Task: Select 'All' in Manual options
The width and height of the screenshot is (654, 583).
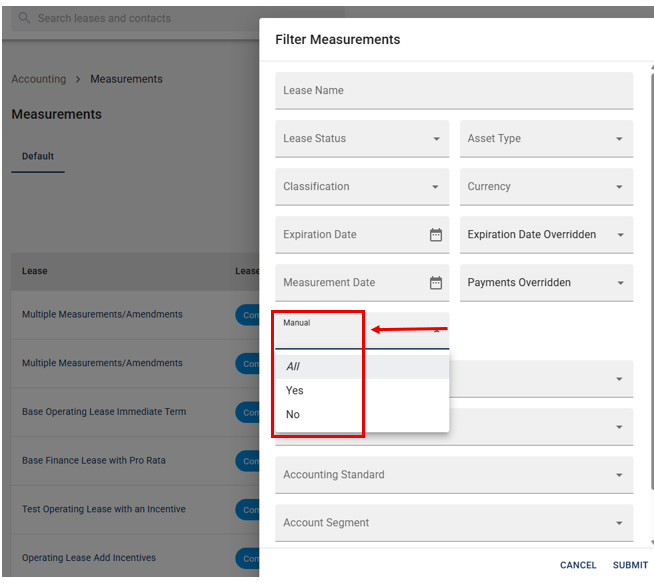Action: tap(294, 367)
